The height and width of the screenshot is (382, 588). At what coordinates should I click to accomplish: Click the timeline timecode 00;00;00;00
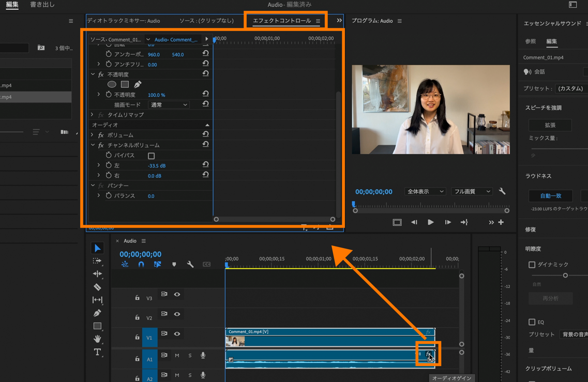tap(140, 254)
